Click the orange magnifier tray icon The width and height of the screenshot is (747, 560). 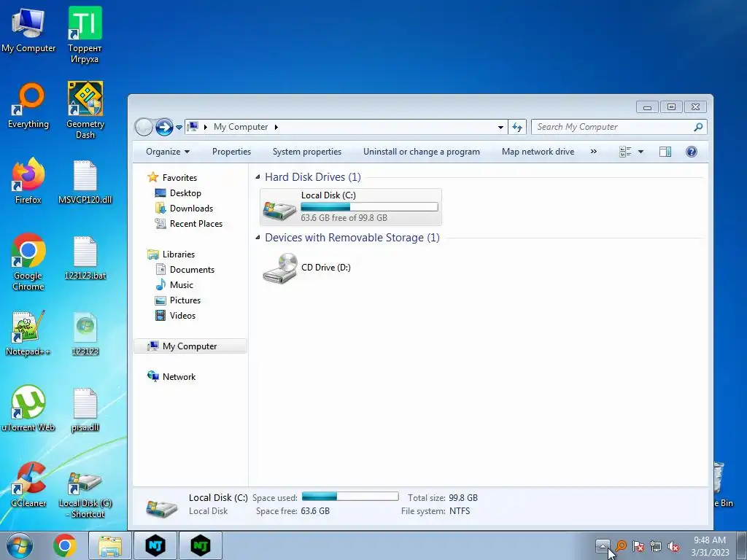tap(620, 546)
